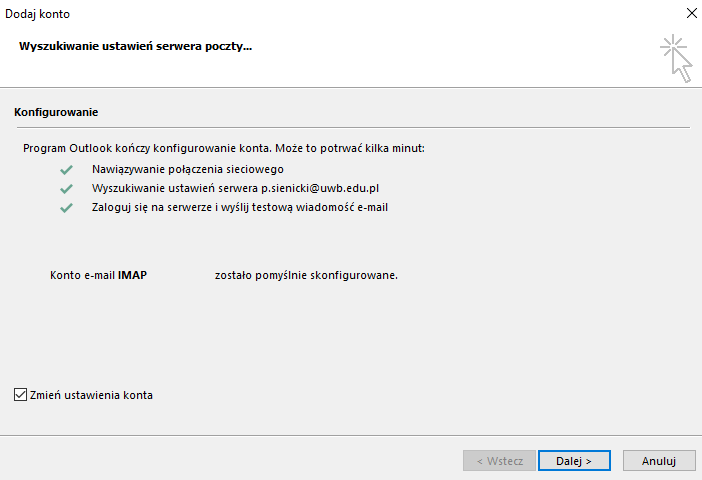Click the Dodaj konto window title
702x480 pixels.
click(x=38, y=14)
